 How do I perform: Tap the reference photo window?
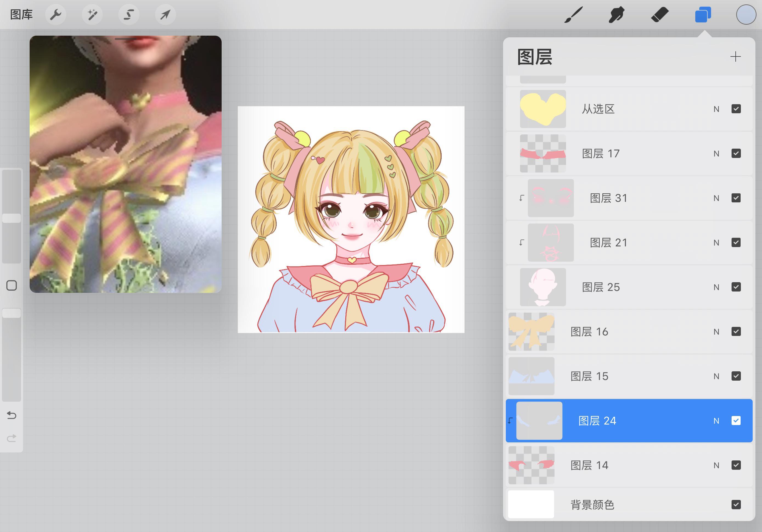[x=125, y=164]
